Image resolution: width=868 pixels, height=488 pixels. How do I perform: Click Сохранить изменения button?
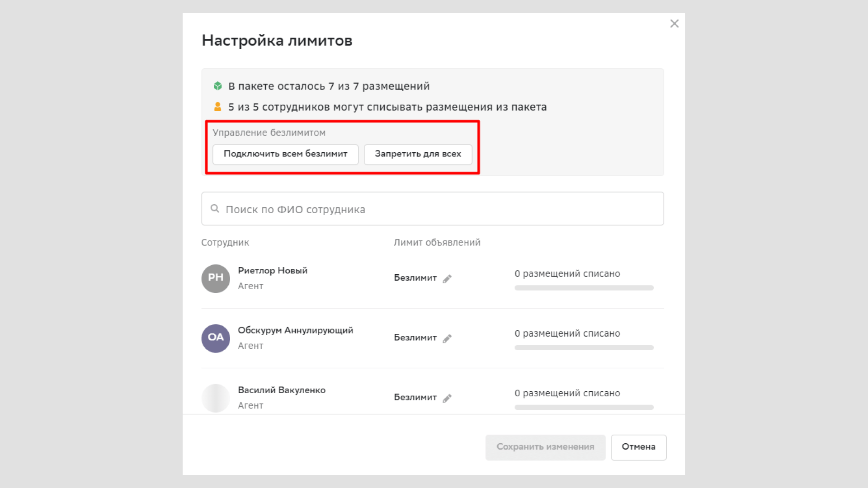coord(545,447)
